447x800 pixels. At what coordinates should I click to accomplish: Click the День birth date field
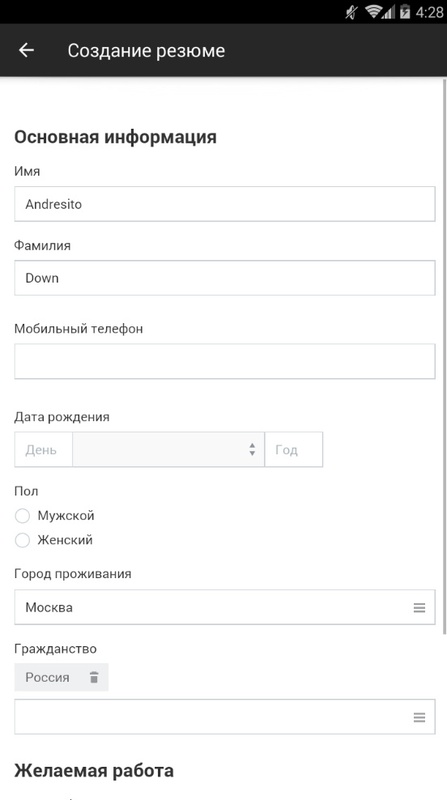pos(43,449)
